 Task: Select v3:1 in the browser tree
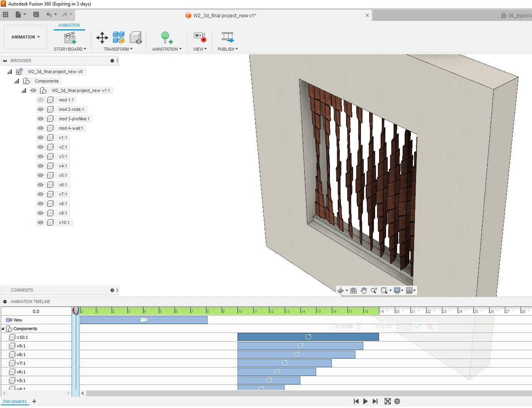coord(63,156)
